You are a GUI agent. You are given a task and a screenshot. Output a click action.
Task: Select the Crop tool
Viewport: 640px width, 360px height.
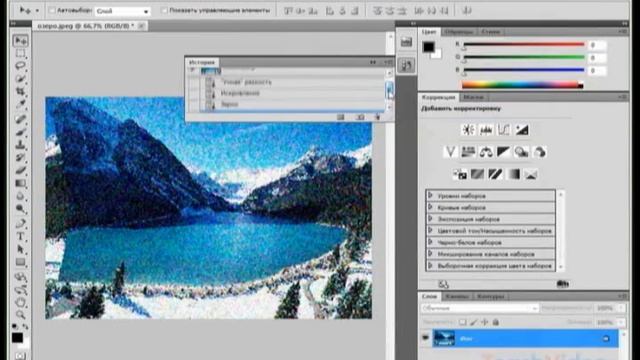click(x=20, y=91)
